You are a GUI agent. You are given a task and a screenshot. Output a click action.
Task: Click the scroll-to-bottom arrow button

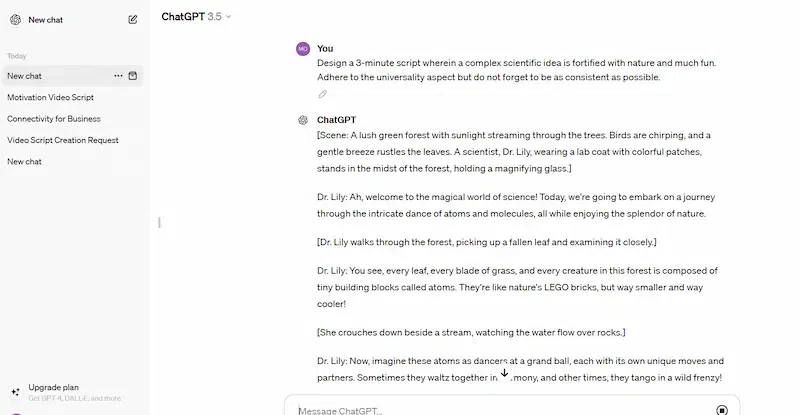tap(504, 372)
